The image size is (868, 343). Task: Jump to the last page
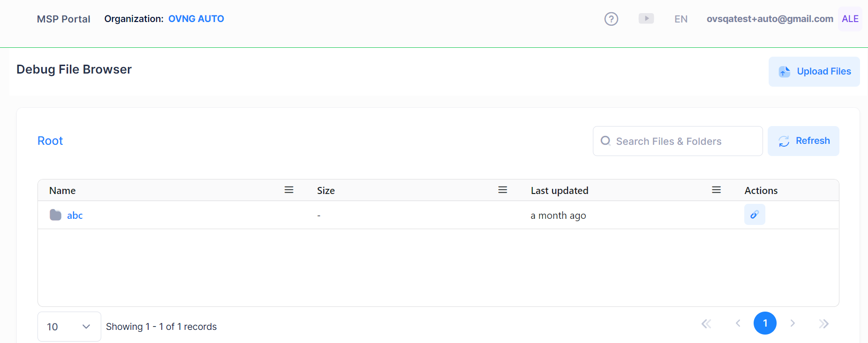pyautogui.click(x=823, y=323)
